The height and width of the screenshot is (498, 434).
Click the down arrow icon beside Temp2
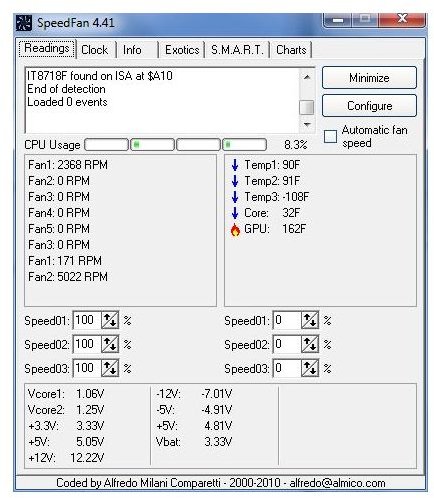[235, 181]
